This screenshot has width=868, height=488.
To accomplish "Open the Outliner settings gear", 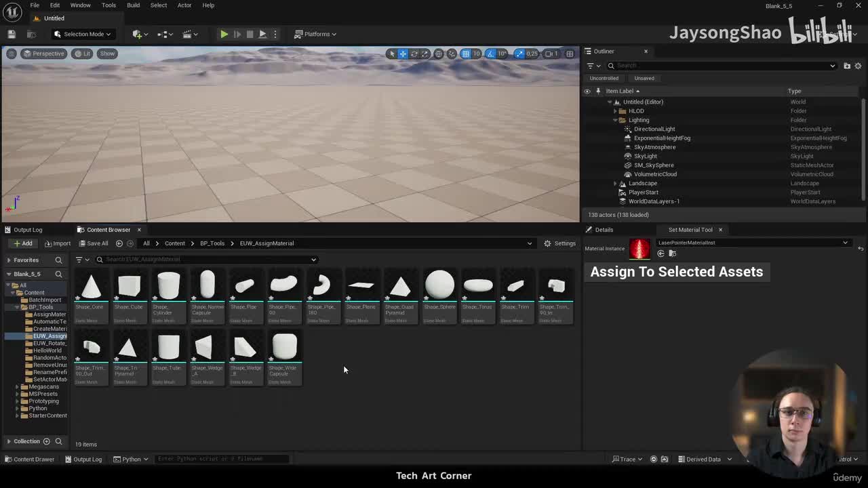I will click(x=858, y=66).
